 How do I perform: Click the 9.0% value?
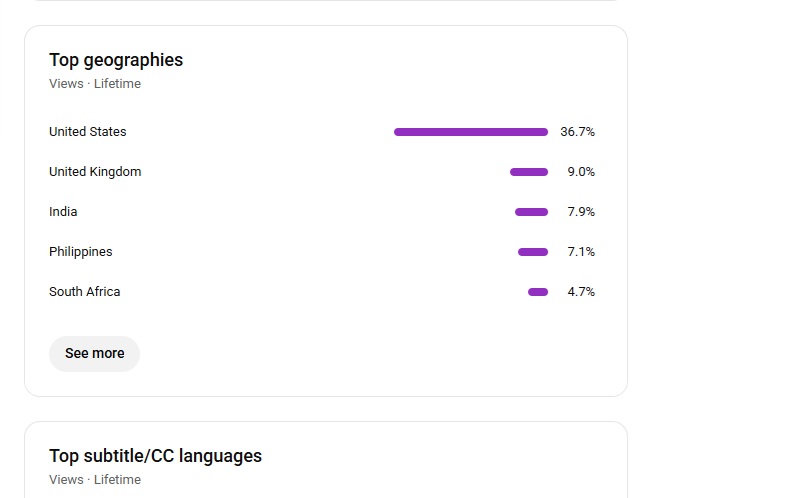point(581,172)
